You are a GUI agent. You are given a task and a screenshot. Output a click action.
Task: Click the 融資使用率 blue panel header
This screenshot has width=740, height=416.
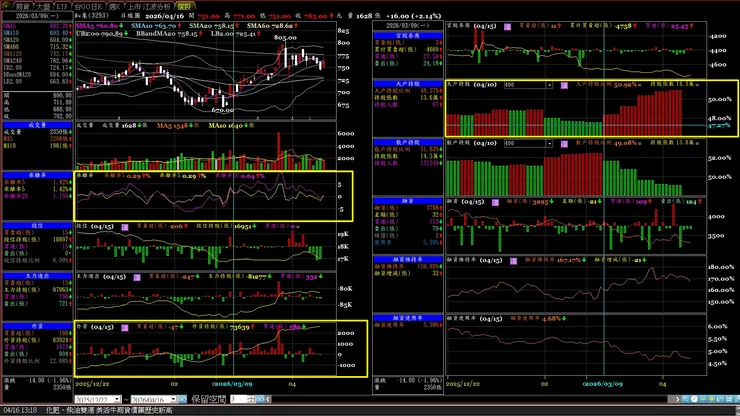point(408,318)
